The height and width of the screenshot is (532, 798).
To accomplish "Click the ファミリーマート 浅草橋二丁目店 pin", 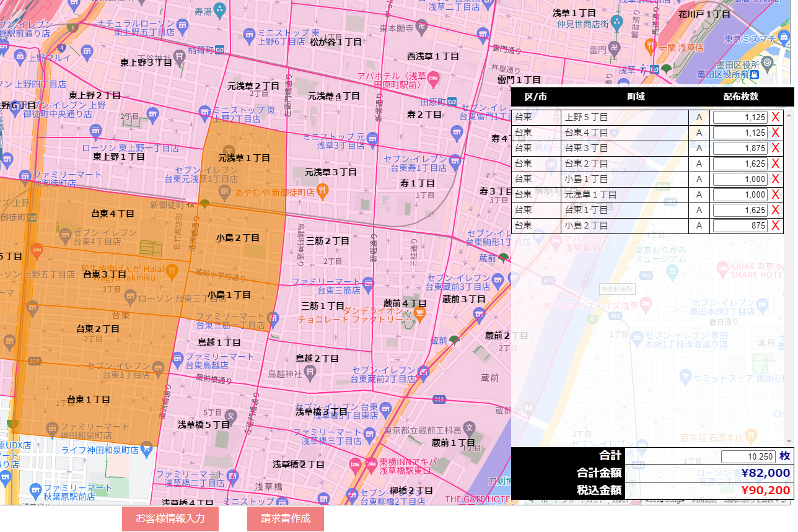I will (x=232, y=476).
